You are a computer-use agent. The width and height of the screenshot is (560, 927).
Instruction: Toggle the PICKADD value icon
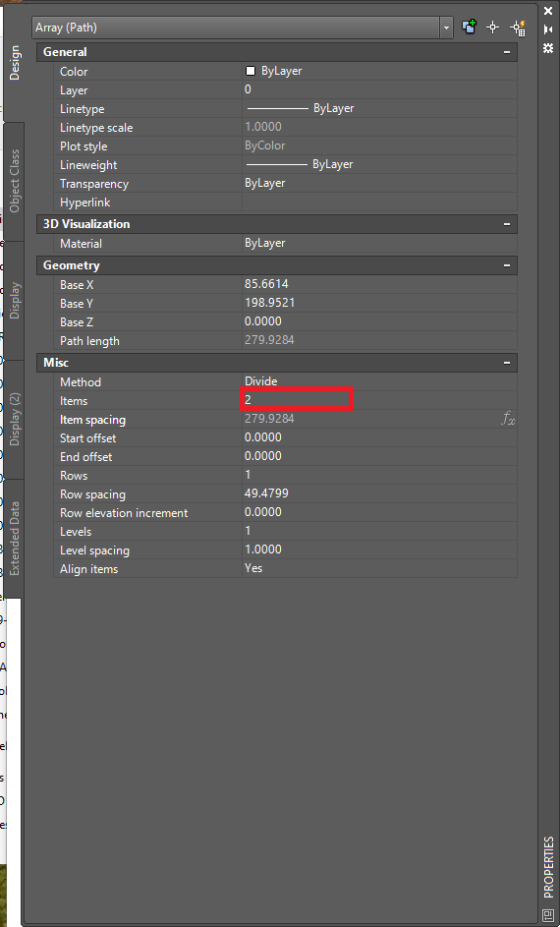click(469, 28)
